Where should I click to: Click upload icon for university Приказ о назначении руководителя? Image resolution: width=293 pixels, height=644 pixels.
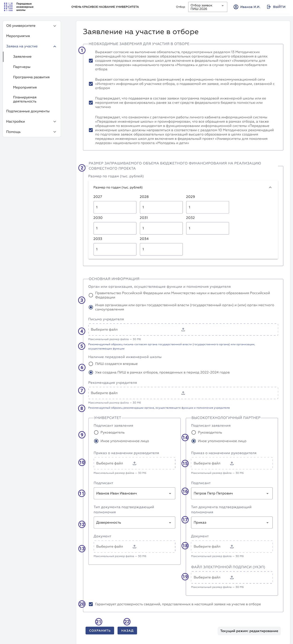pos(134,463)
